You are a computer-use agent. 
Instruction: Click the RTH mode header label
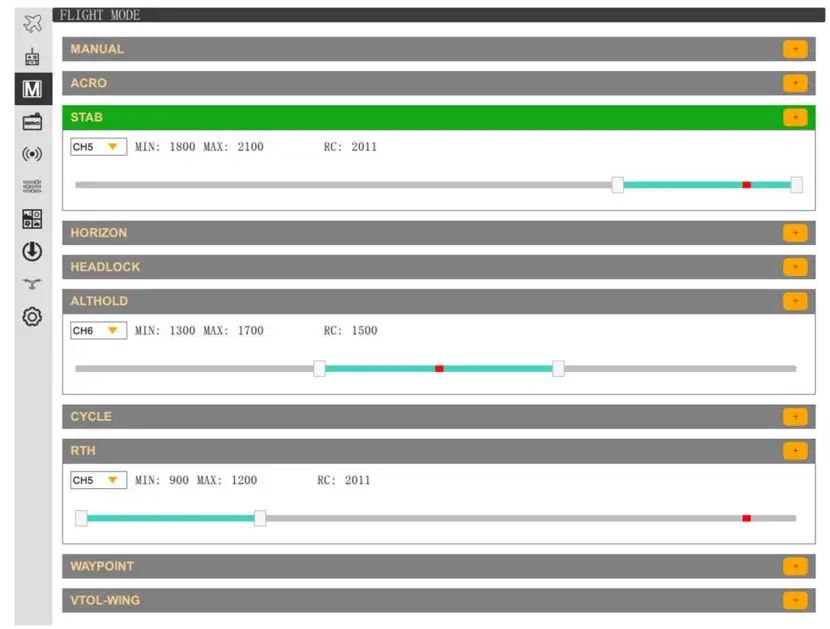(83, 451)
